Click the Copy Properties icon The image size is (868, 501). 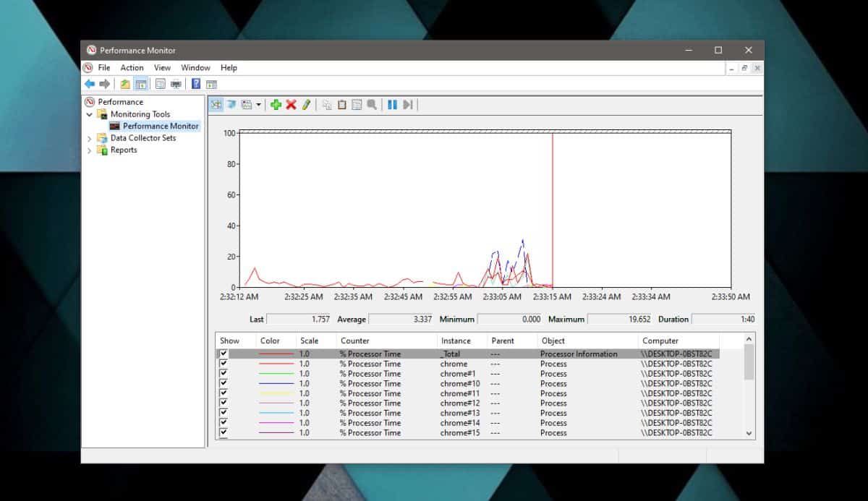(x=327, y=105)
